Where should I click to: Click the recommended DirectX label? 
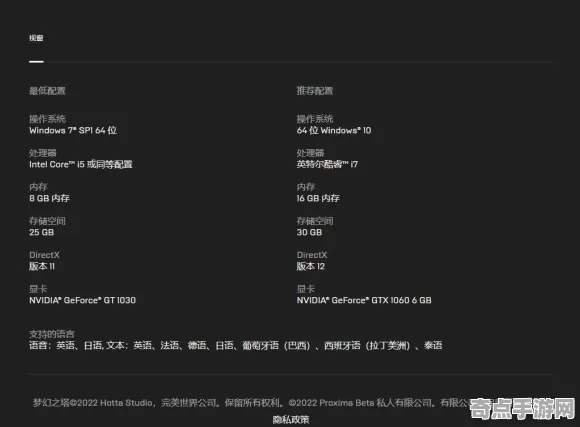coord(312,255)
